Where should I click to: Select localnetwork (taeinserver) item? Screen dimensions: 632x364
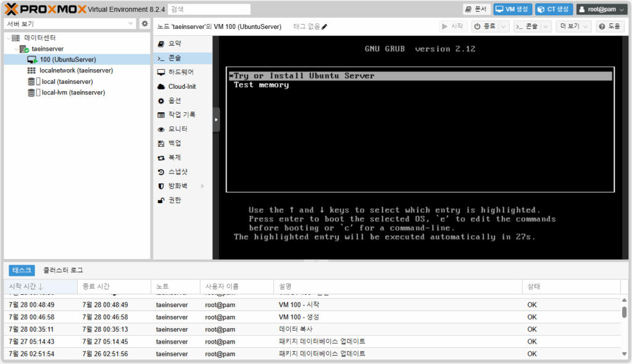tap(76, 70)
